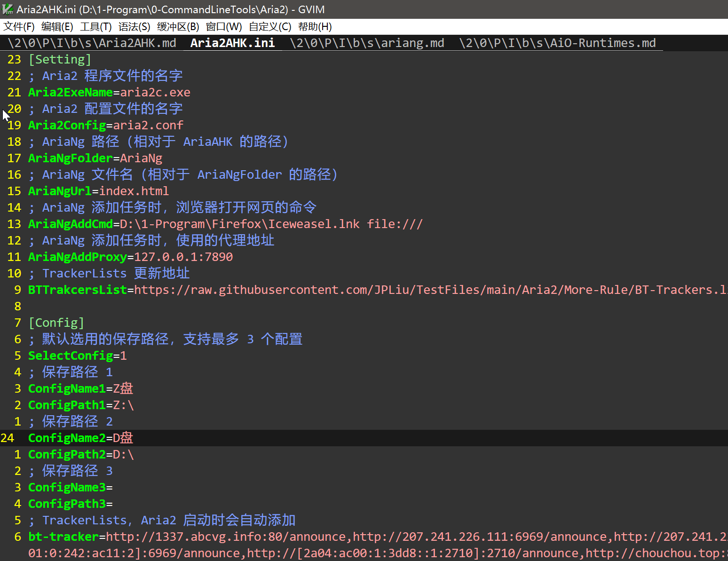Switch to the ariang.md tab
This screenshot has width=728, height=561.
point(367,43)
